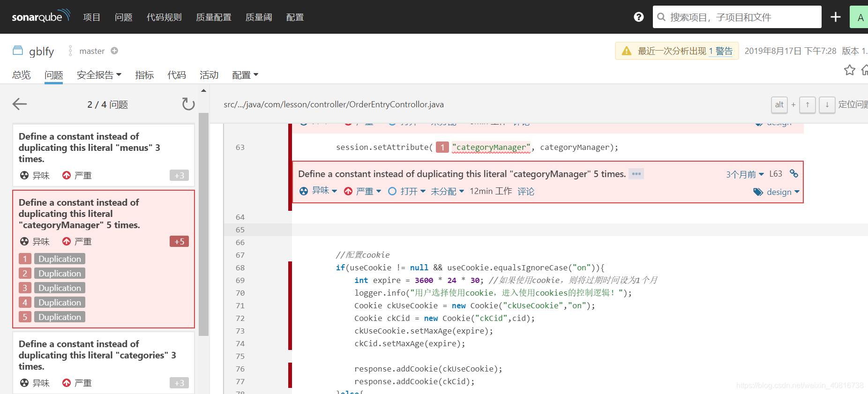
Task: Click the master branch name
Action: click(x=92, y=51)
